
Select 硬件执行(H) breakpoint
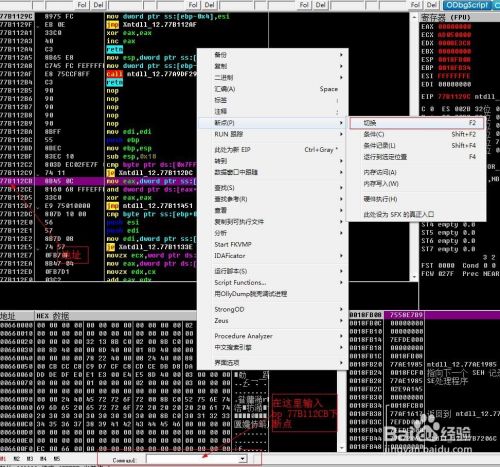coord(416,199)
